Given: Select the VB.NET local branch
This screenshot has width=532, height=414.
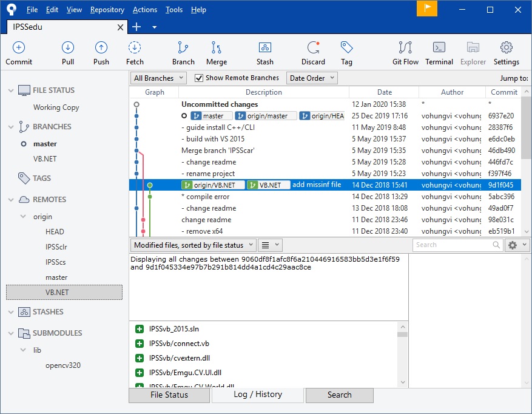Looking at the screenshot, I should click(45, 158).
